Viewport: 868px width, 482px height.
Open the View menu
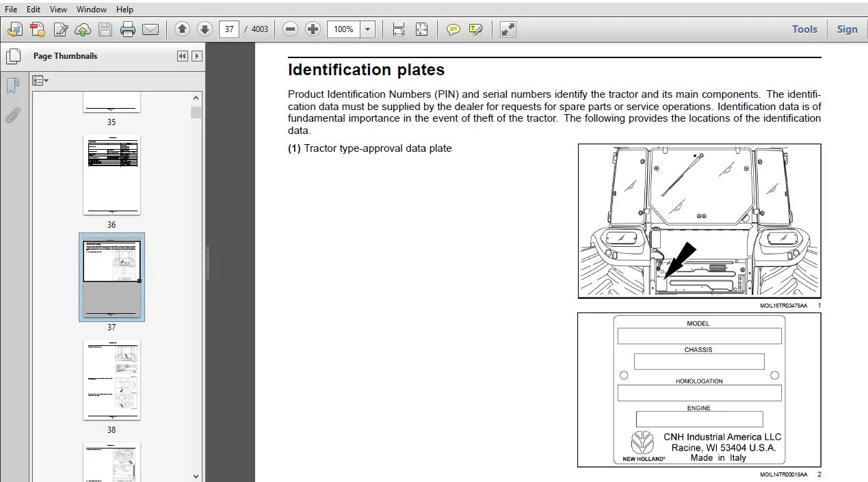tap(58, 10)
